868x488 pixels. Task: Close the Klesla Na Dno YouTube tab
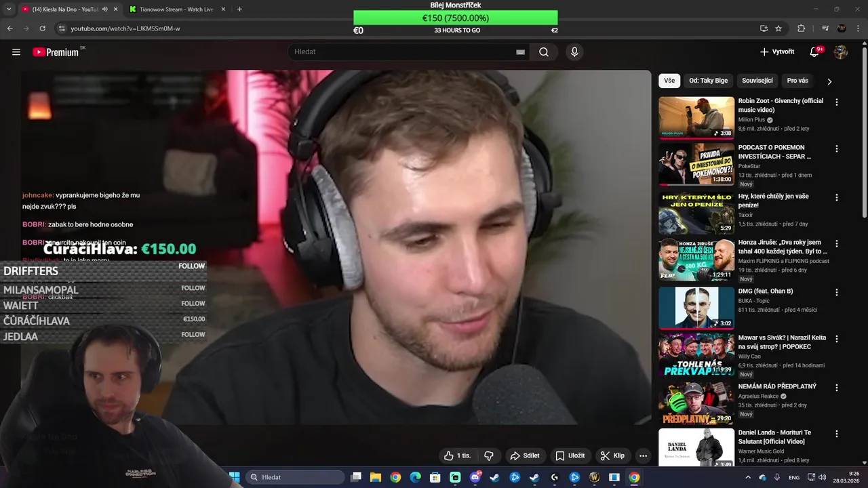tap(115, 9)
